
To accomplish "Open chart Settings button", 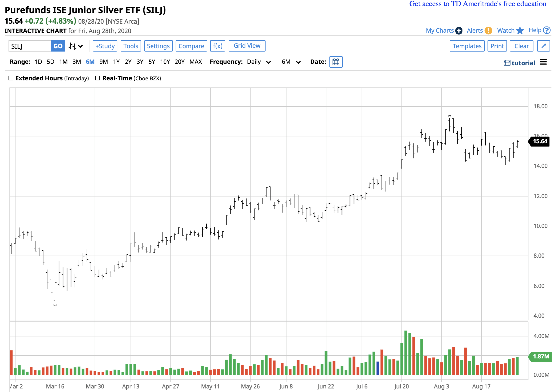I will [x=158, y=46].
